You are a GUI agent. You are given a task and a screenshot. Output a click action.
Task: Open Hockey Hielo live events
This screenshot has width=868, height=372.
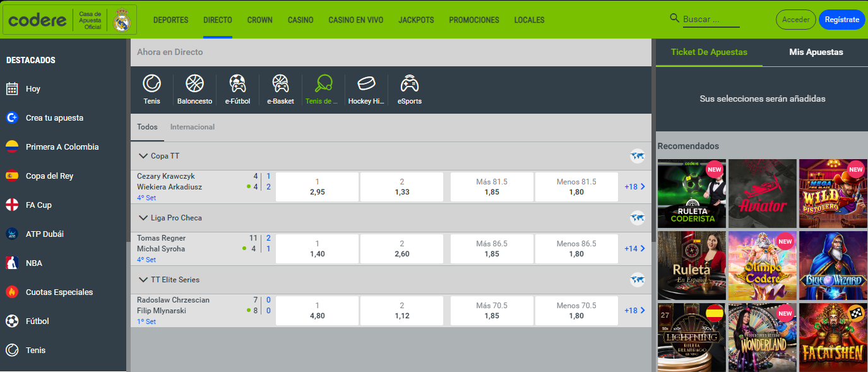tap(366, 84)
